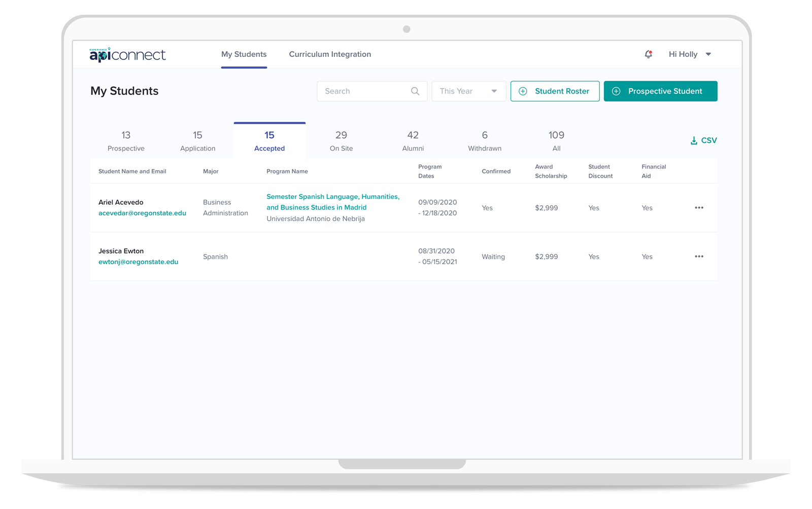Screen dimensions: 812x509
Task: Click the 08/31/2020 program dates cell
Action: [x=437, y=257]
